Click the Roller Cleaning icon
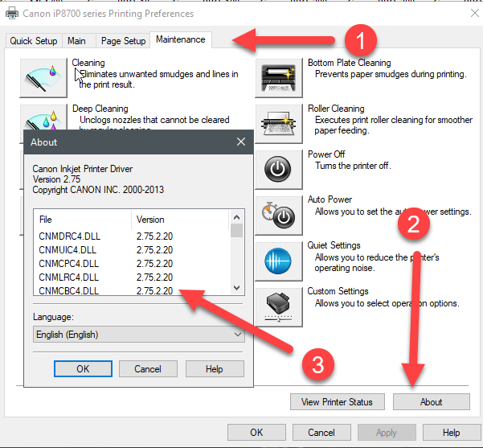This screenshot has width=483, height=448. click(279, 124)
